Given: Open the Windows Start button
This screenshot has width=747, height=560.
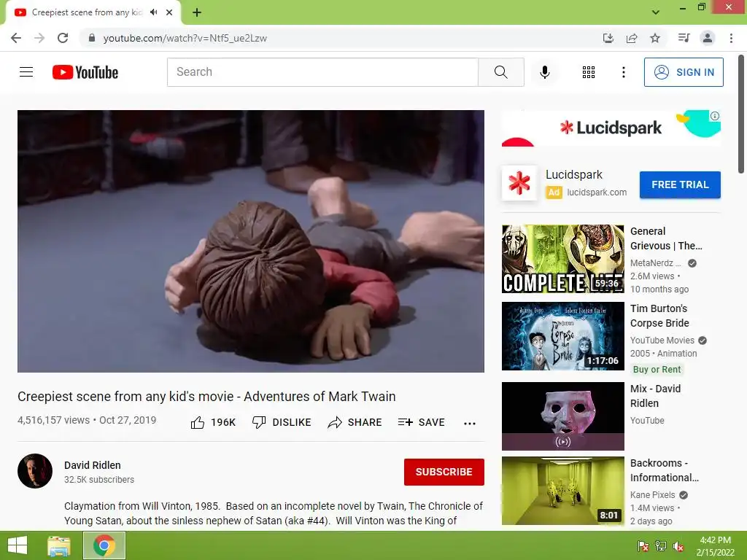Looking at the screenshot, I should coord(18,545).
